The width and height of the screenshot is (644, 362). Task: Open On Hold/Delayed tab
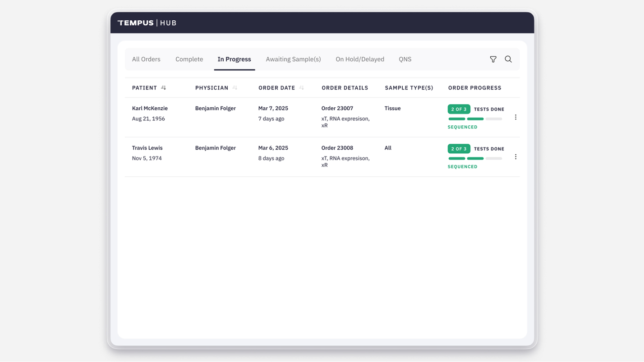(360, 59)
